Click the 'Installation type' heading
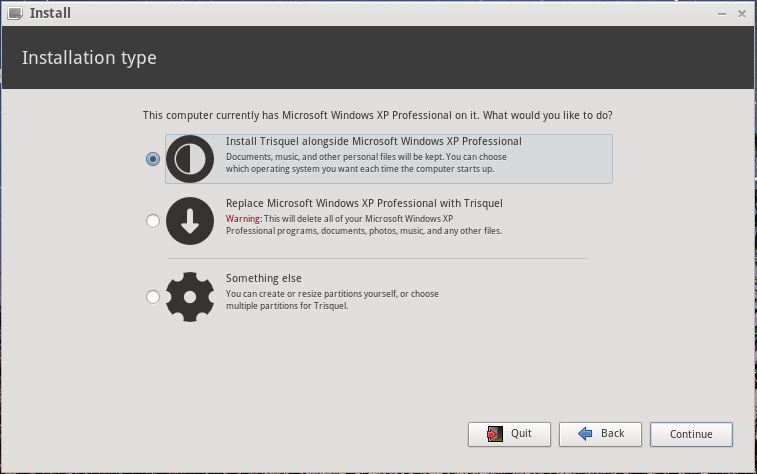This screenshot has width=757, height=474. [89, 58]
